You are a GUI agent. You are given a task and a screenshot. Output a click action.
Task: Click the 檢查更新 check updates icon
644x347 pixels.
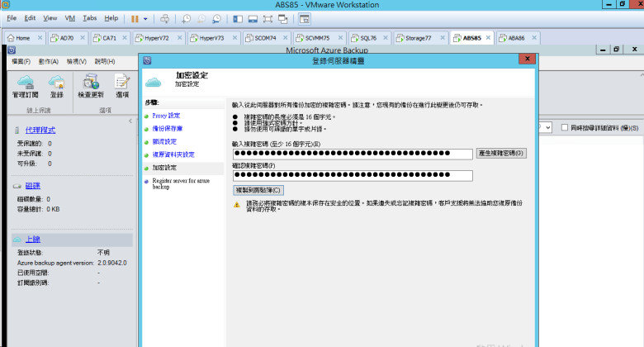[x=91, y=83]
